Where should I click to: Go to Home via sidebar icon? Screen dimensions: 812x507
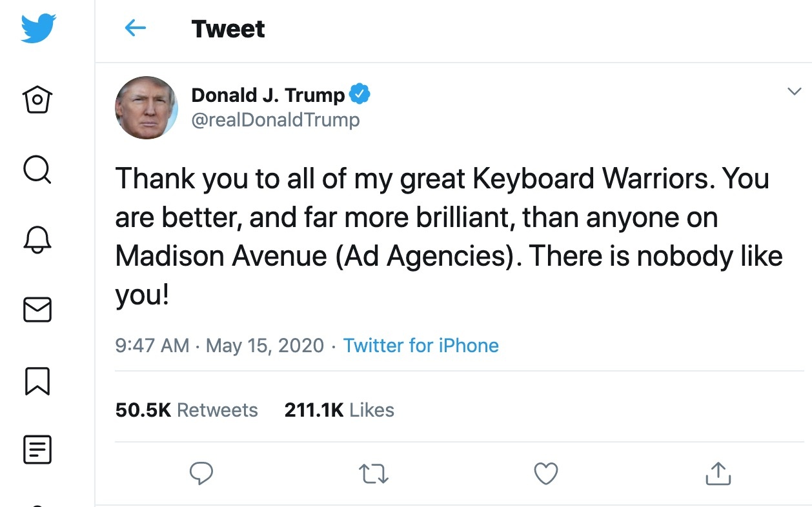[x=37, y=99]
